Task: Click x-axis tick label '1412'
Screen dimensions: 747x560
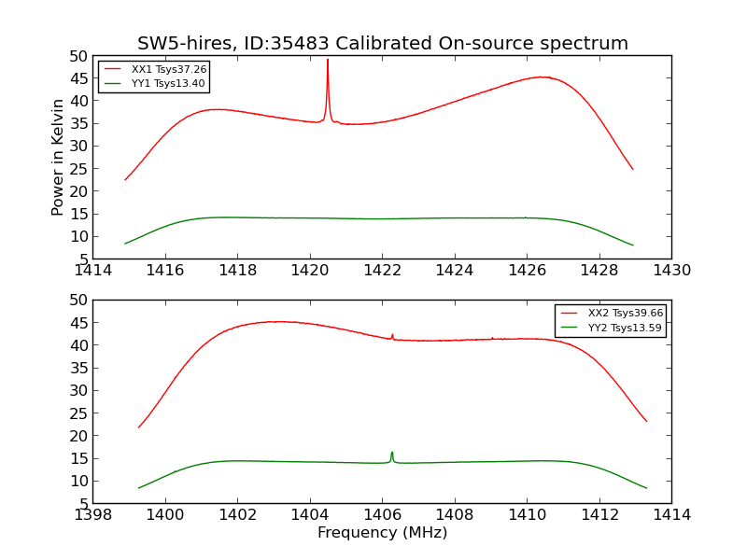Action: click(x=599, y=515)
